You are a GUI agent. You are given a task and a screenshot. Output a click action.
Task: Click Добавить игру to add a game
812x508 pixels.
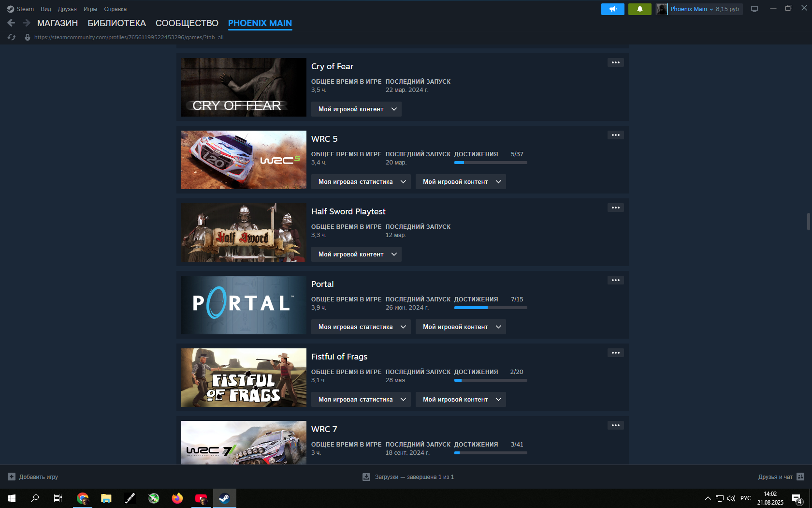[39, 477]
